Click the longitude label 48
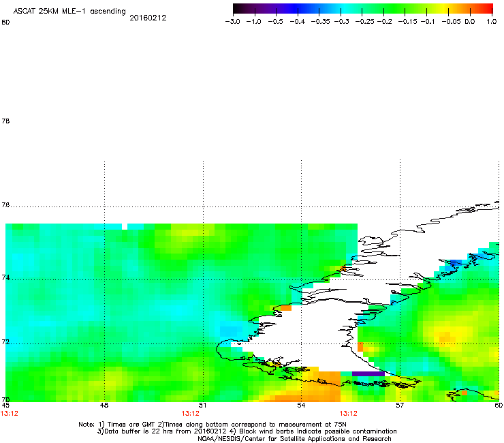 click(104, 406)
